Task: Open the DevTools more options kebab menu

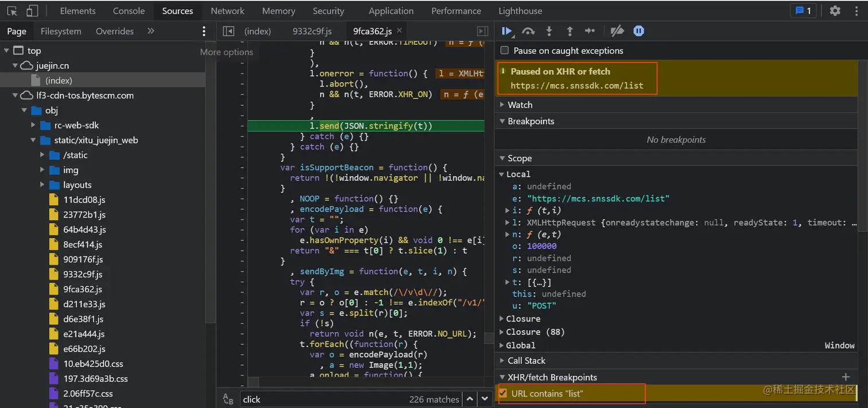Action: [x=855, y=11]
